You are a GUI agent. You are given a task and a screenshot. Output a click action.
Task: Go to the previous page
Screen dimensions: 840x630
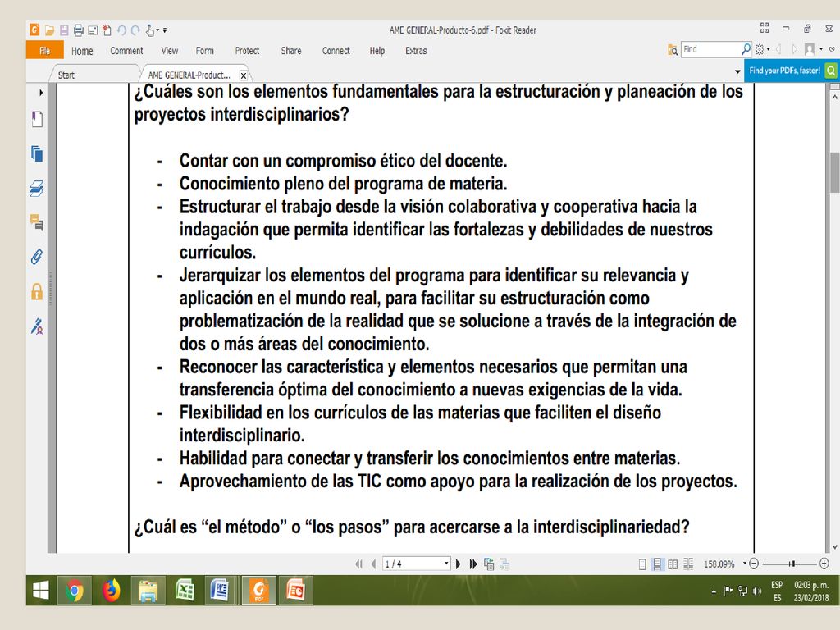point(373,564)
